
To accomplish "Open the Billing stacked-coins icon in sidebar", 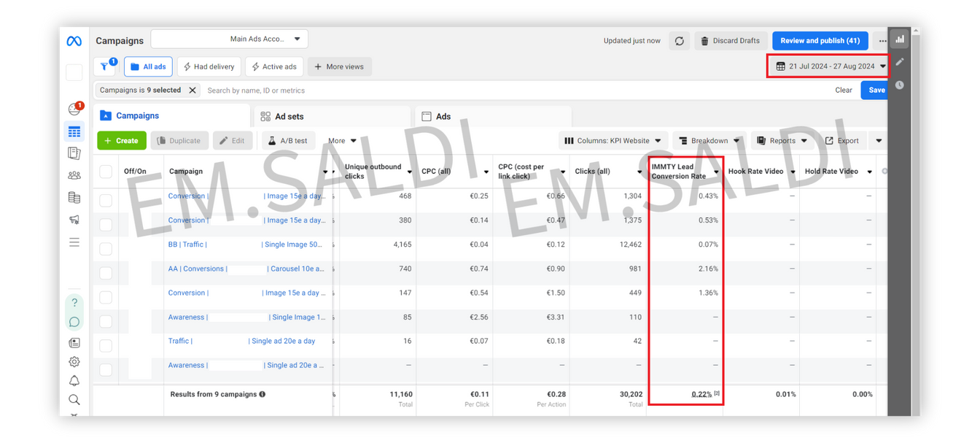I will point(74,198).
